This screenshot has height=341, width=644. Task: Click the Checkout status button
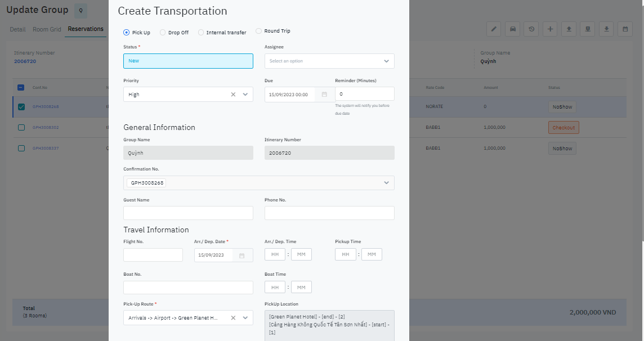point(563,128)
